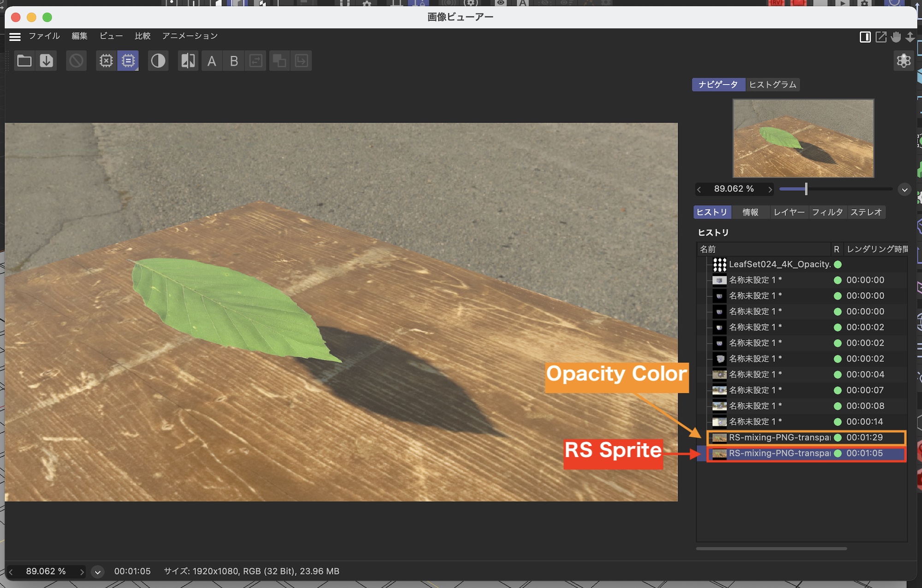
Task: Select the first RS-mixing-PNG-transpa history entry
Action: 779,437
